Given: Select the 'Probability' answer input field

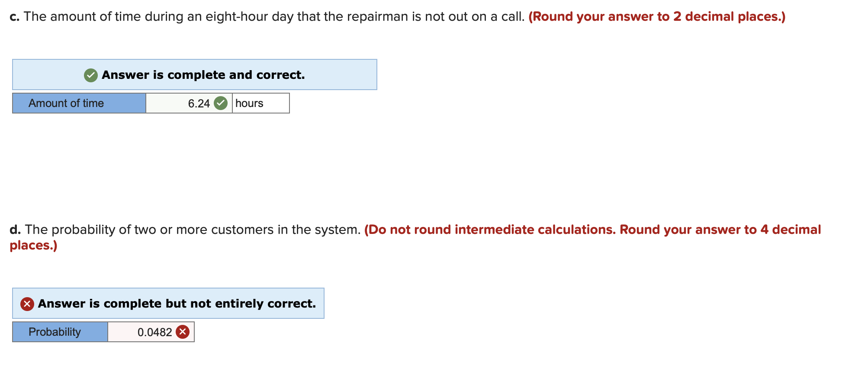Looking at the screenshot, I should pos(151,332).
